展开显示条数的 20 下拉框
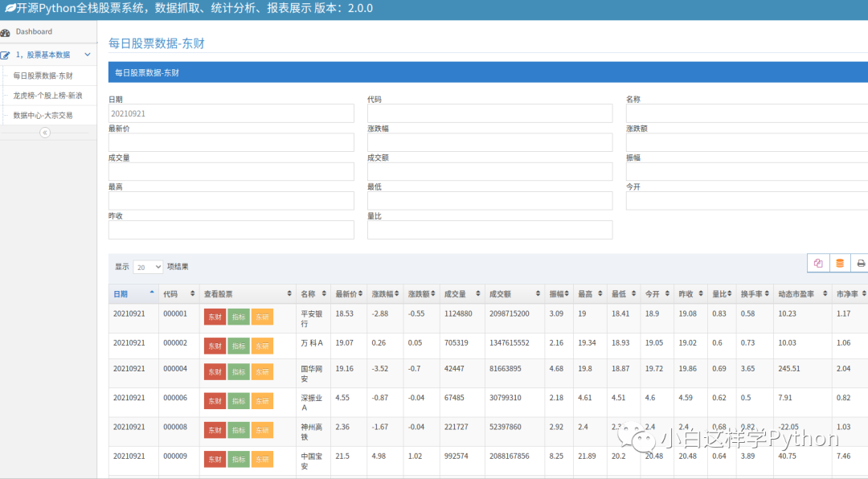The width and height of the screenshot is (868, 479). [x=147, y=267]
